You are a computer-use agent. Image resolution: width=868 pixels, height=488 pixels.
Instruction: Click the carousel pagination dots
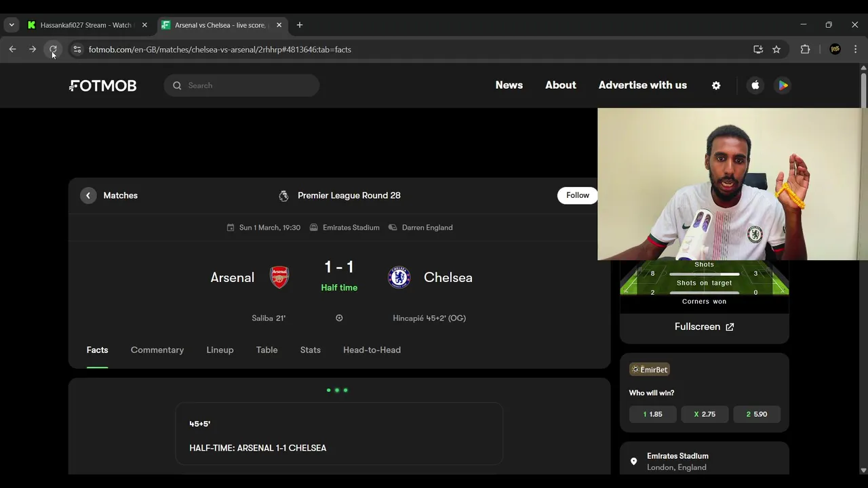coord(337,390)
